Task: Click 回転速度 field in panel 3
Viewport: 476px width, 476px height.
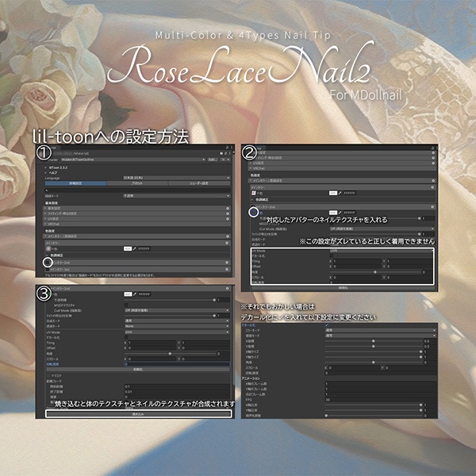Action: click(177, 364)
